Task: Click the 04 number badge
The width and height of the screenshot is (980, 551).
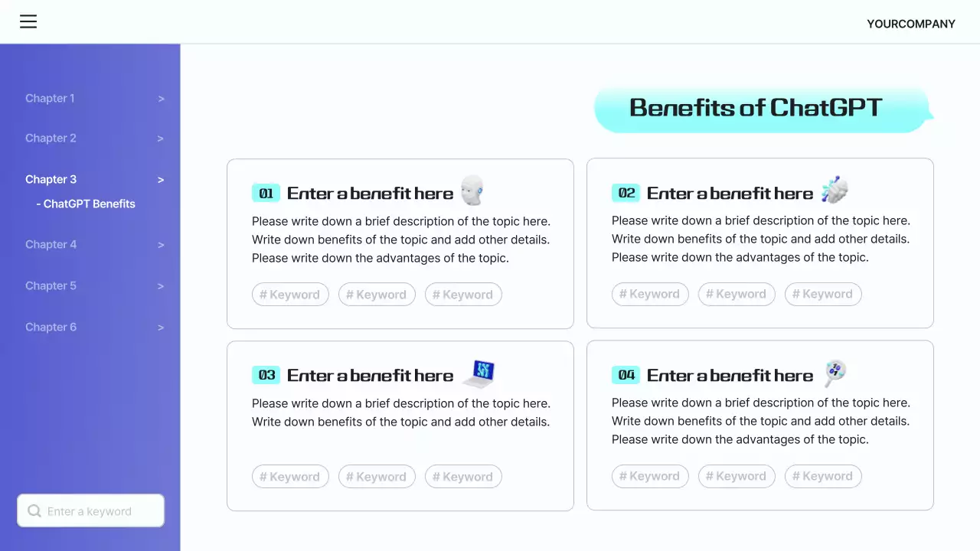Action: point(626,375)
